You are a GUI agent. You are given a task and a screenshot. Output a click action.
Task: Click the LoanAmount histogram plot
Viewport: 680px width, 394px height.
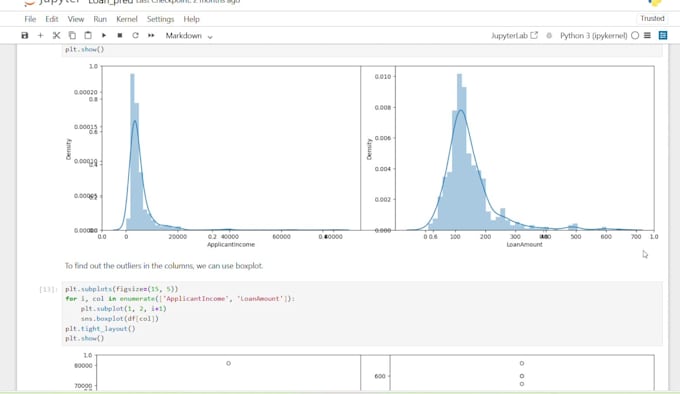pyautogui.click(x=524, y=148)
